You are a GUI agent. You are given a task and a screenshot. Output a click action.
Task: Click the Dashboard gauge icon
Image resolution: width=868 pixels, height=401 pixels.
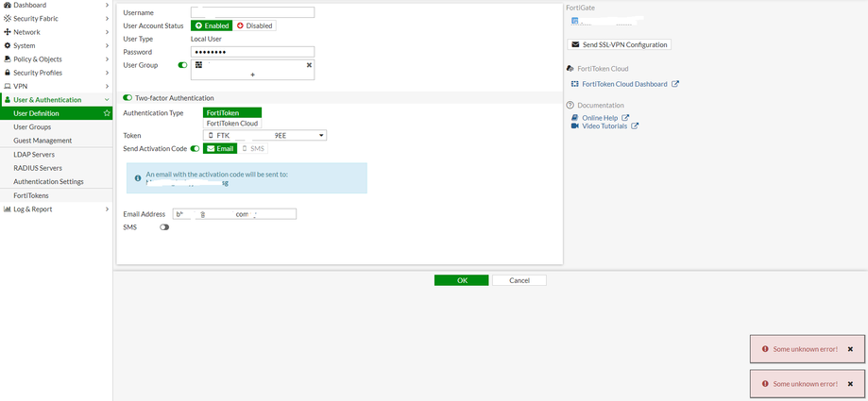coord(8,5)
